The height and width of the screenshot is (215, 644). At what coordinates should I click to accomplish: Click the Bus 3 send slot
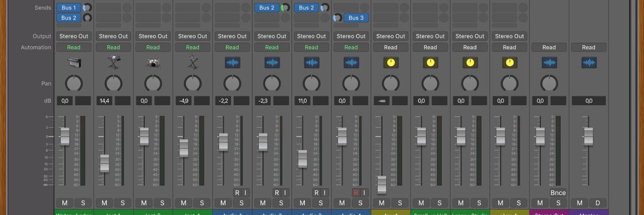[356, 18]
